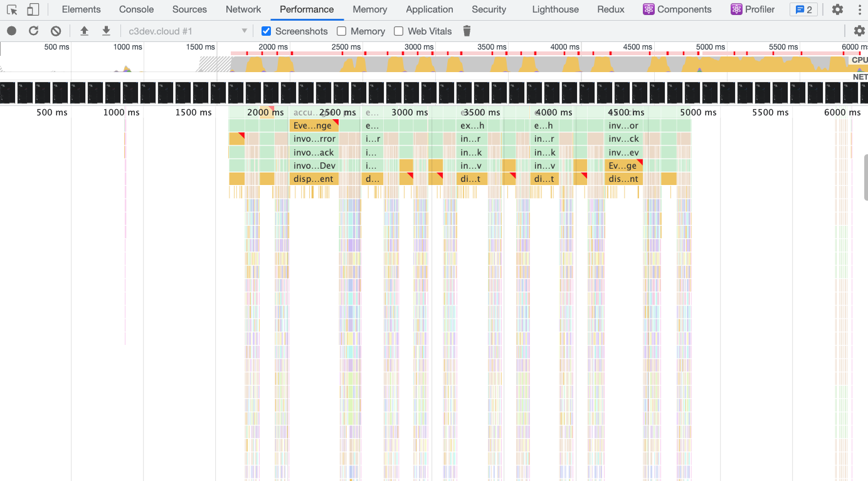This screenshot has width=868, height=481.
Task: Open the three-dot customization menu
Action: click(860, 9)
